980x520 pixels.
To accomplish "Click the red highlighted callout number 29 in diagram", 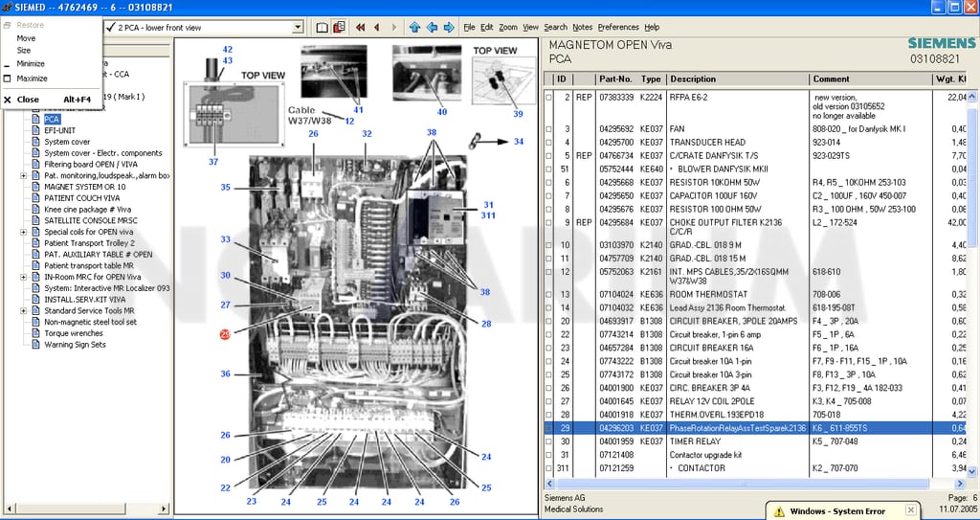I will (225, 335).
